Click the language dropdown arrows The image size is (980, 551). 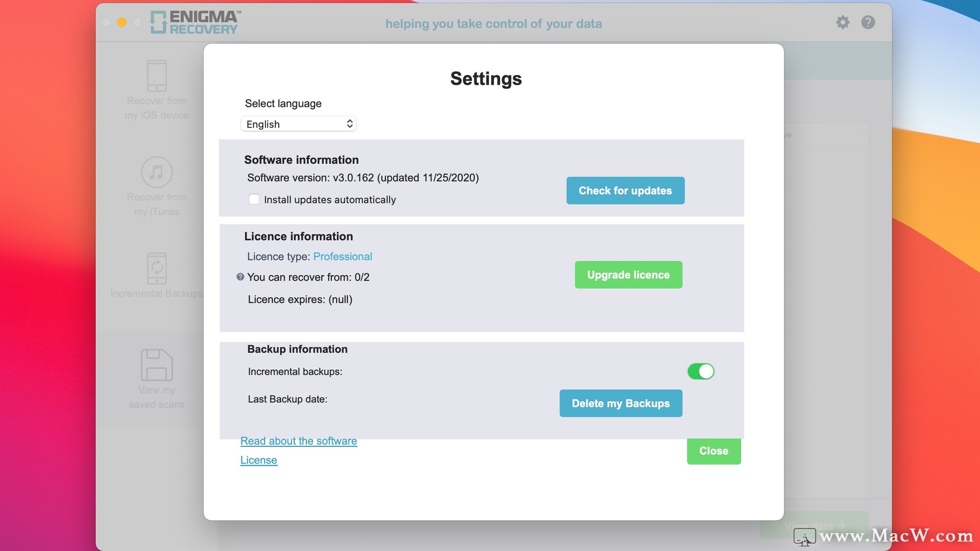click(350, 124)
